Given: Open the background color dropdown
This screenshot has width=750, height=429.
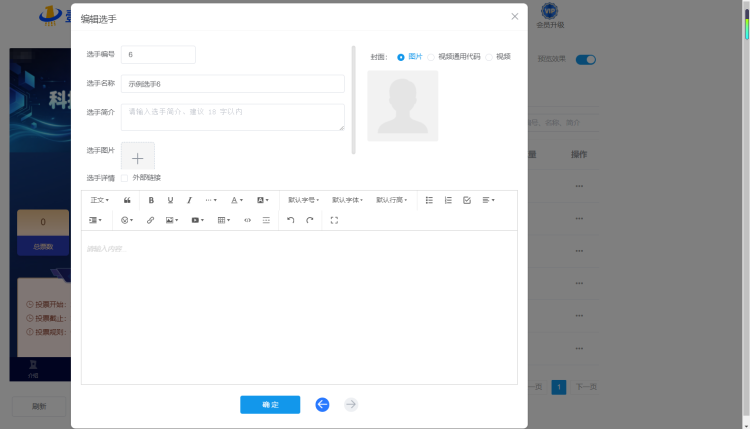Looking at the screenshot, I should pos(263,200).
